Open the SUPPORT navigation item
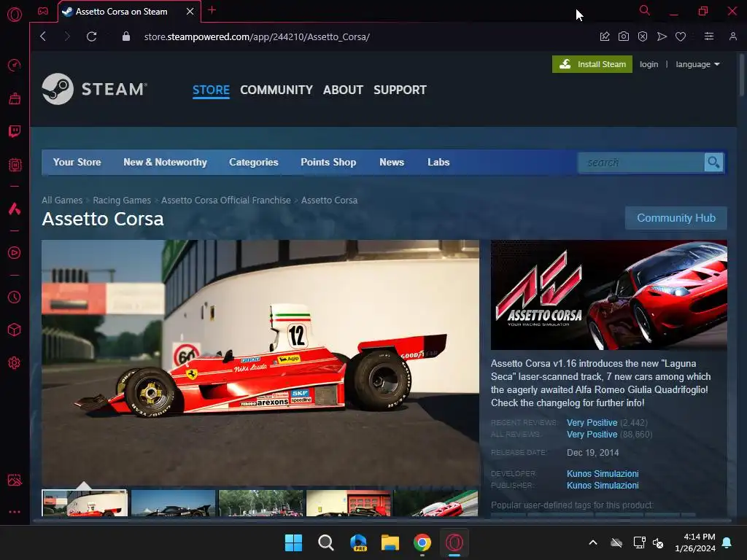The image size is (747, 560). point(400,90)
